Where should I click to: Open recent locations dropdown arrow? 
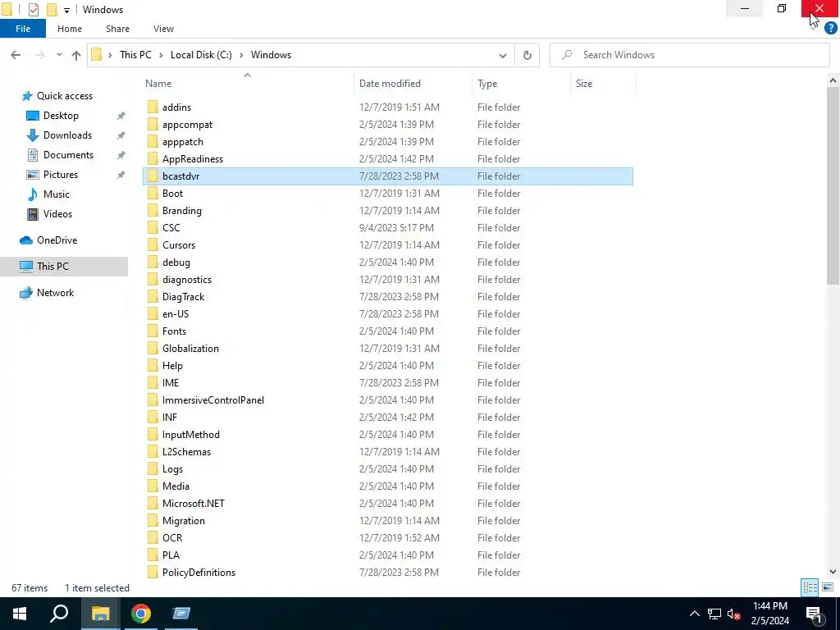point(59,55)
